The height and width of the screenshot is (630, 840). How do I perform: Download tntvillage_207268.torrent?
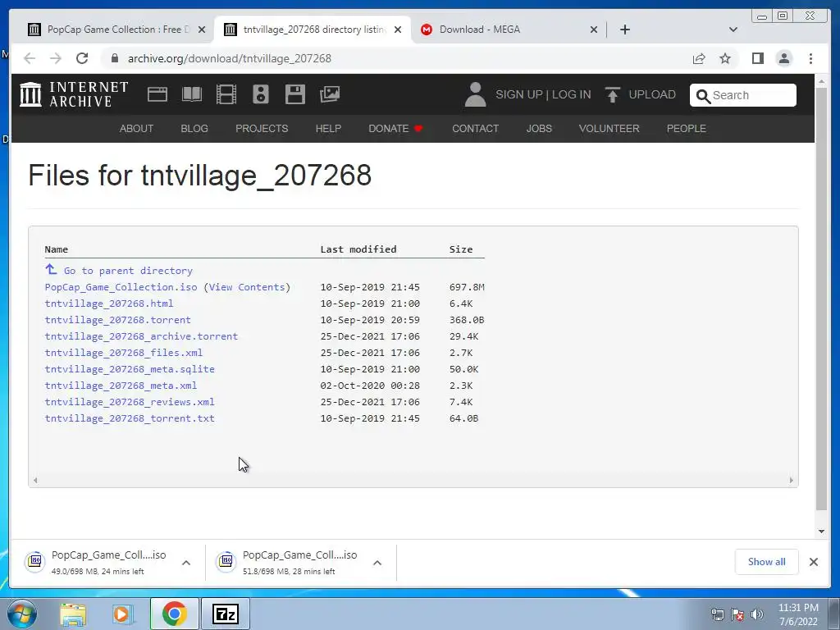pos(118,320)
